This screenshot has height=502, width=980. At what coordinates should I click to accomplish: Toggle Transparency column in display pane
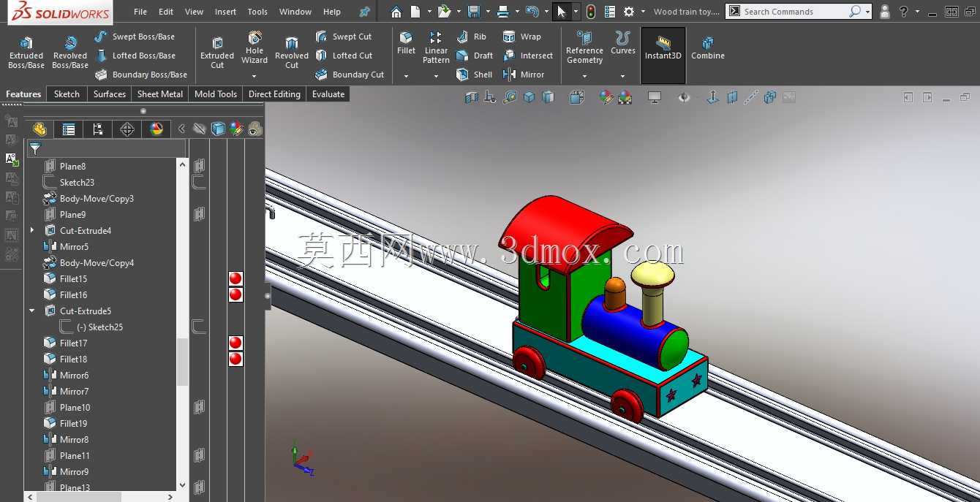point(255,129)
